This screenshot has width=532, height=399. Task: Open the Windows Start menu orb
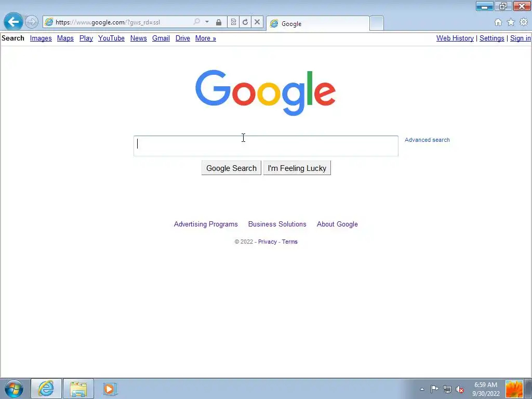click(x=14, y=389)
